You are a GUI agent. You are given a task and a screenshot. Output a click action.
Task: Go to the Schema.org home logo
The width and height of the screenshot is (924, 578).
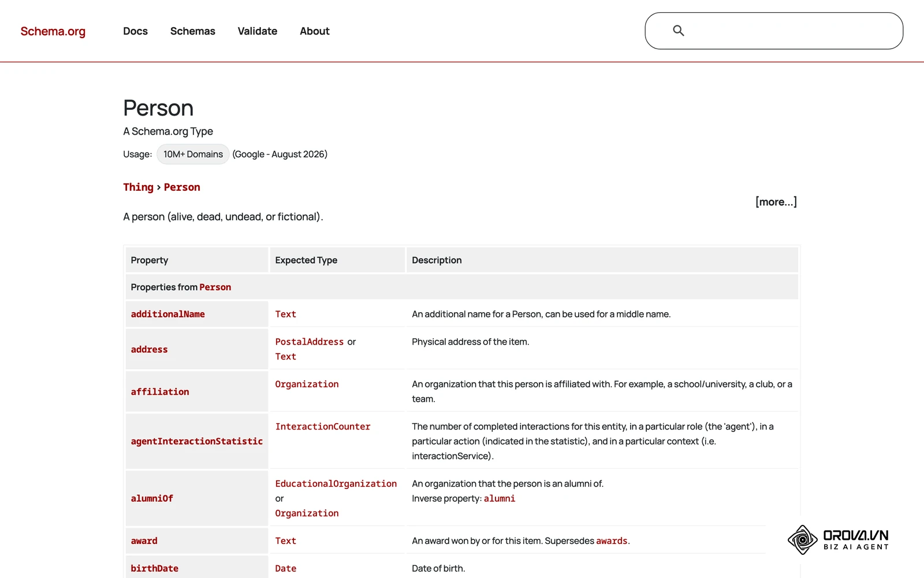tap(53, 31)
